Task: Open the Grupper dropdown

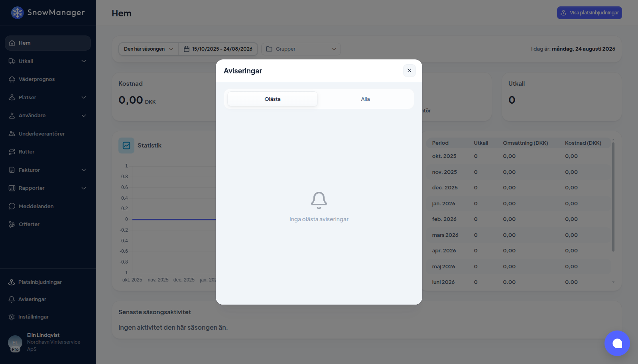Action: (x=301, y=49)
